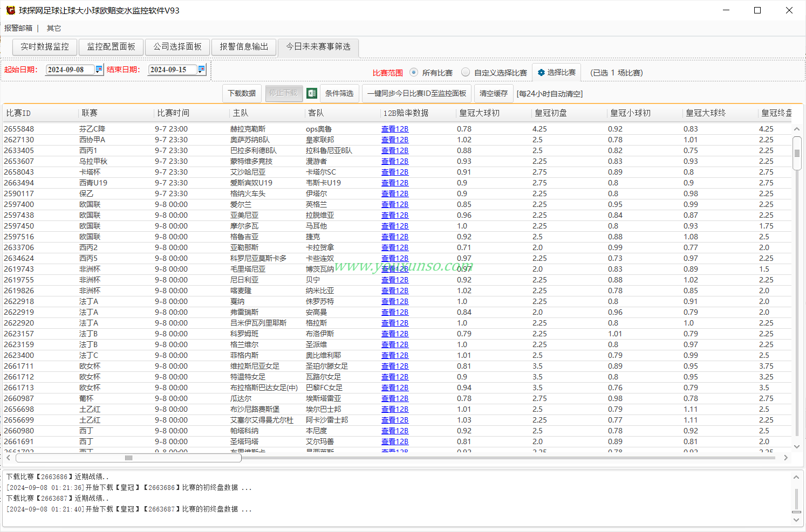The height and width of the screenshot is (532, 806).
Task: Click the table horizontal scrollbar thumb
Action: click(x=128, y=458)
